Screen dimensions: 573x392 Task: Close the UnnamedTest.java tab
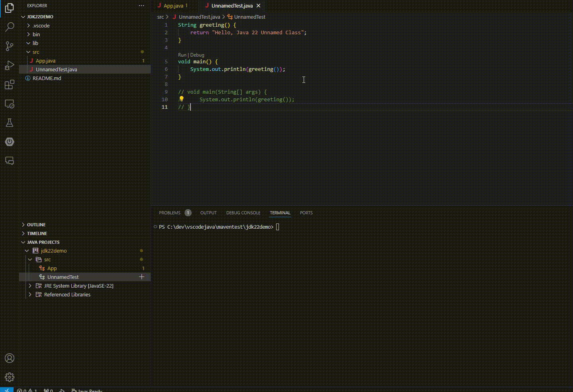[x=259, y=6]
